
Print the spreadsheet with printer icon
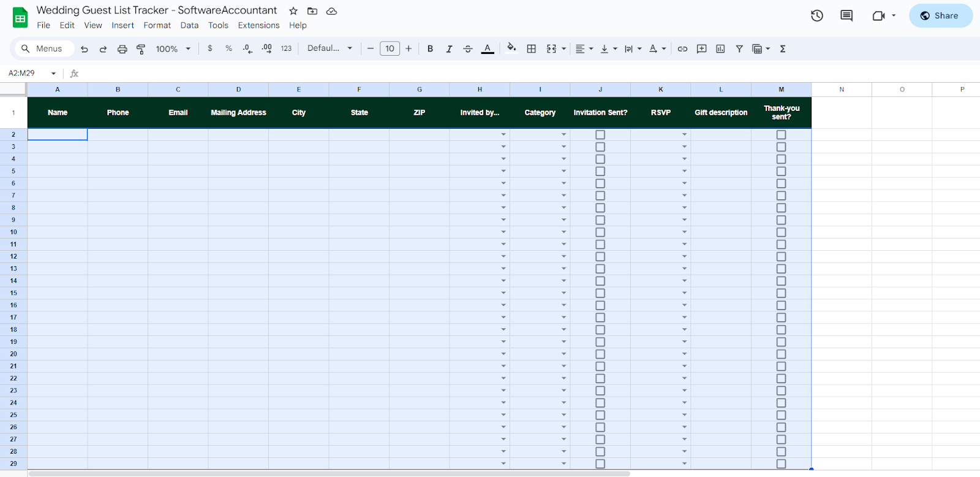click(123, 49)
